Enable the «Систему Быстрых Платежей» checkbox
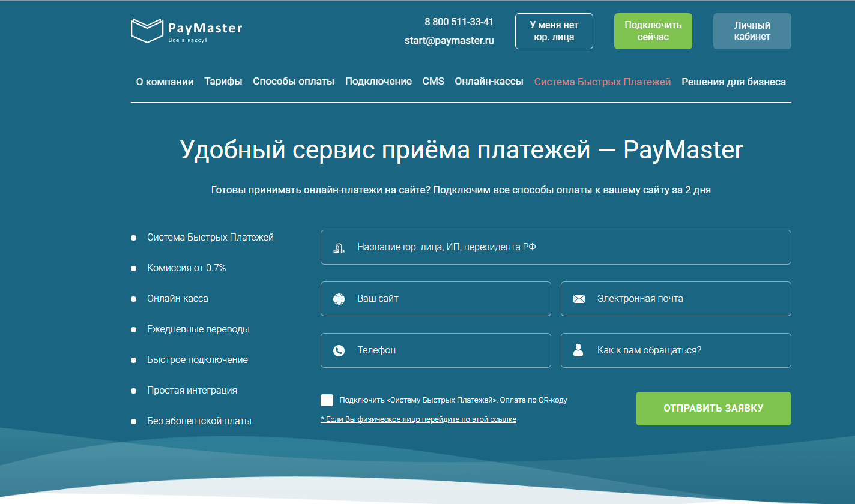Screen dimensions: 855x504 coord(327,400)
